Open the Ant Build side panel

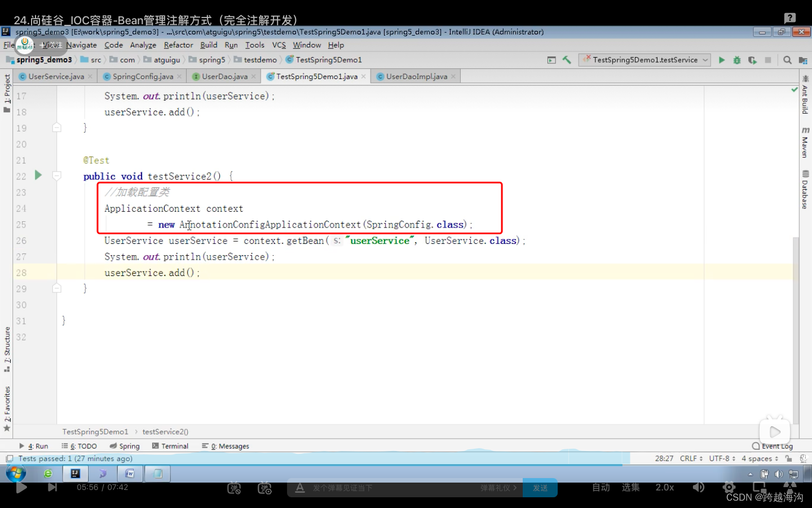(805, 94)
